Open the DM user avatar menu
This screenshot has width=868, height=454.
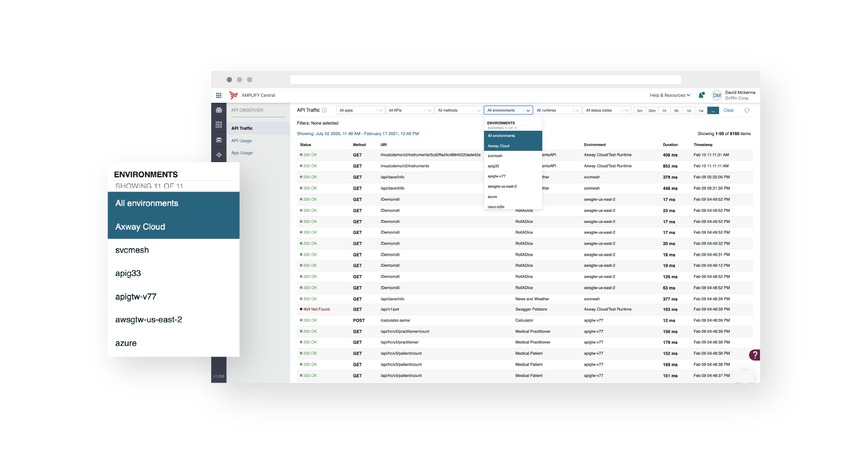pos(717,95)
